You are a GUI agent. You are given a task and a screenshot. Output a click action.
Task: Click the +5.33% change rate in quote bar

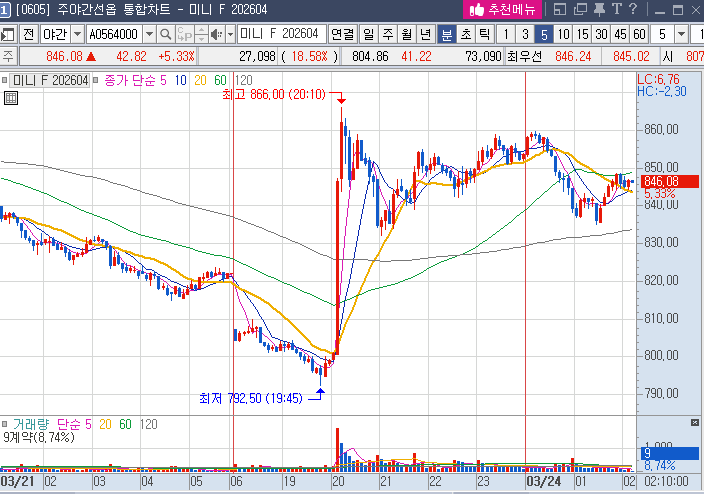tap(176, 57)
